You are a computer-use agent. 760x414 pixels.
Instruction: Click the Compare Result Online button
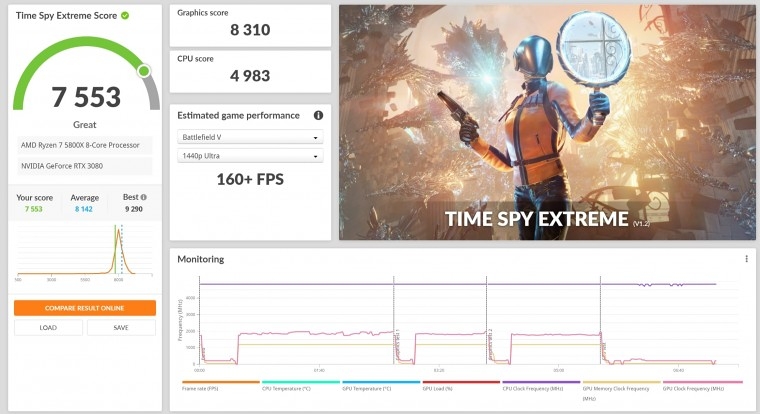point(85,308)
